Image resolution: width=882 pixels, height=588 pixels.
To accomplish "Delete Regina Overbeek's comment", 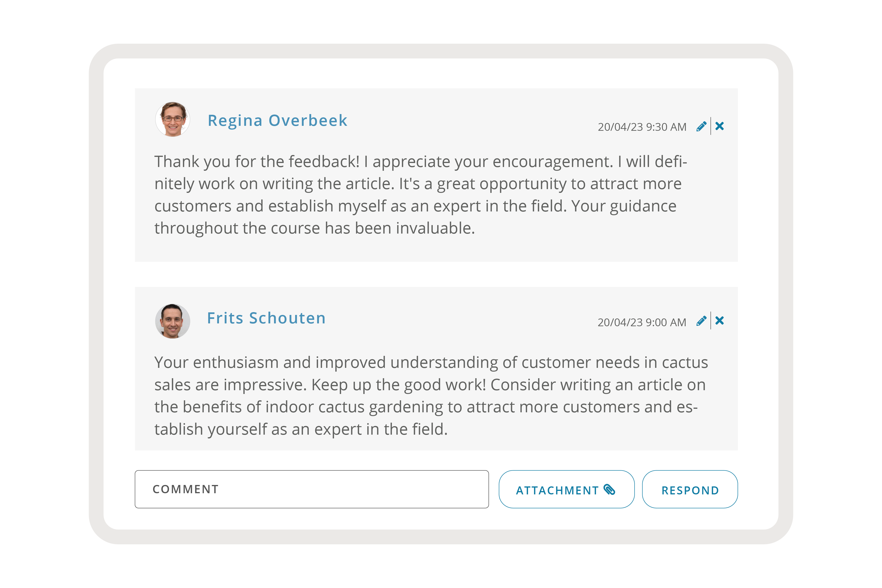I will tap(719, 126).
